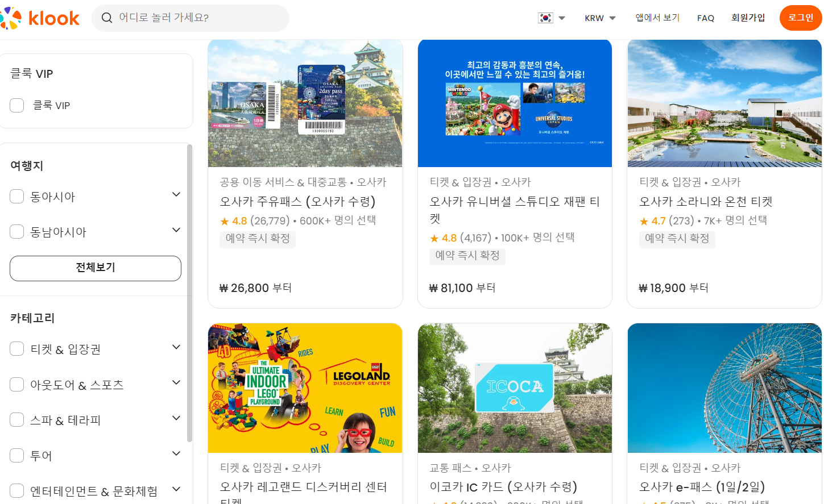Screen dimensions: 824x504
Task: Click the star icon on 유니버셜 스튜디오 card
Action: [x=434, y=238]
